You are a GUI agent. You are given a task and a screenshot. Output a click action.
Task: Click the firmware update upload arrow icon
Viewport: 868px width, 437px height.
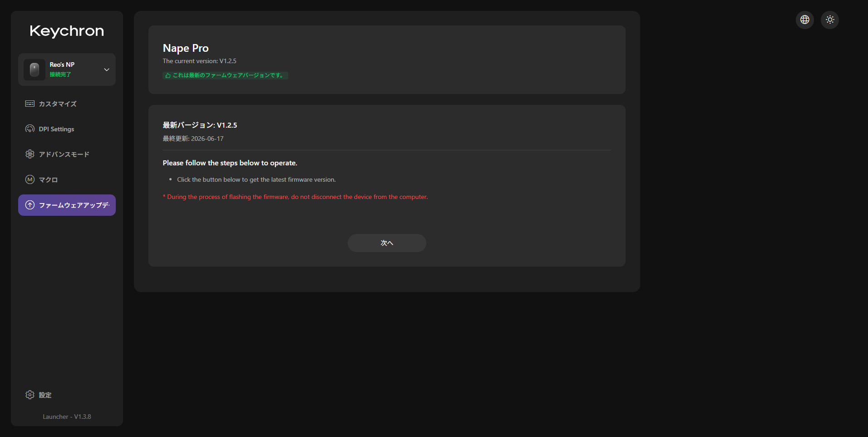tap(30, 205)
